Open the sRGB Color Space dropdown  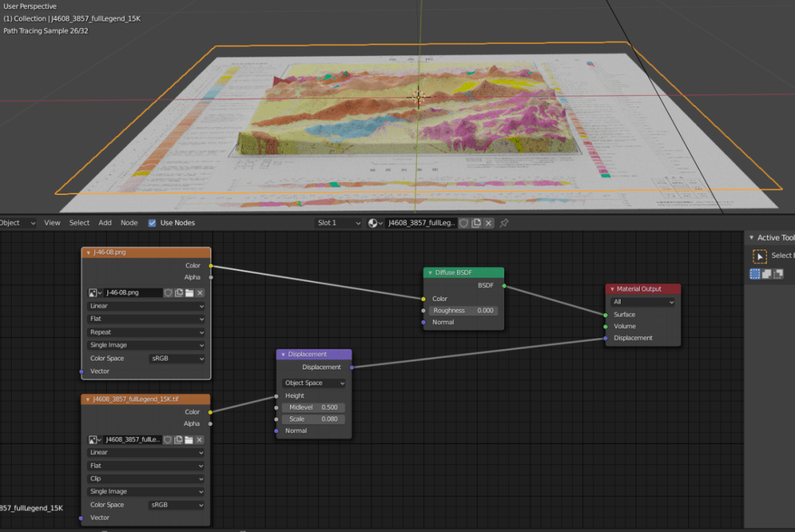[177, 358]
